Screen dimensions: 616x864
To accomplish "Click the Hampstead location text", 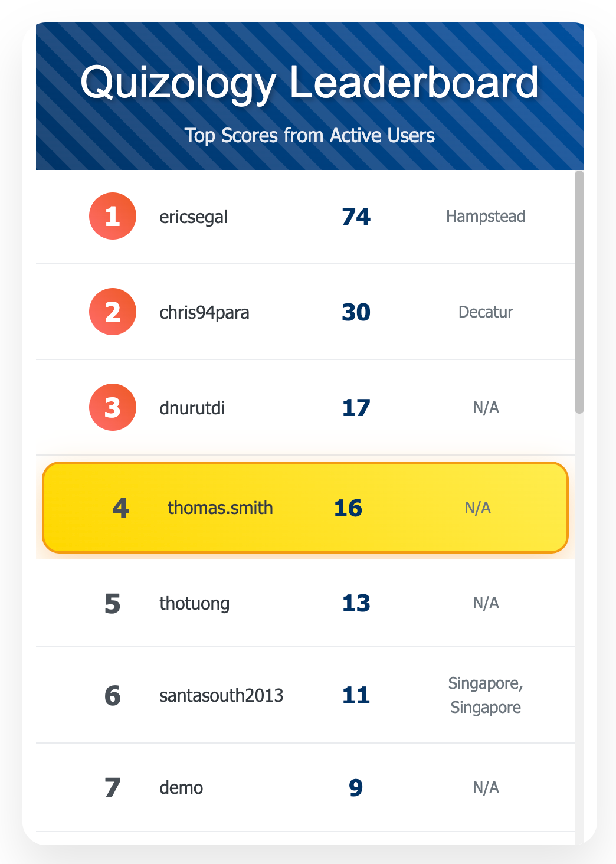I will click(486, 217).
